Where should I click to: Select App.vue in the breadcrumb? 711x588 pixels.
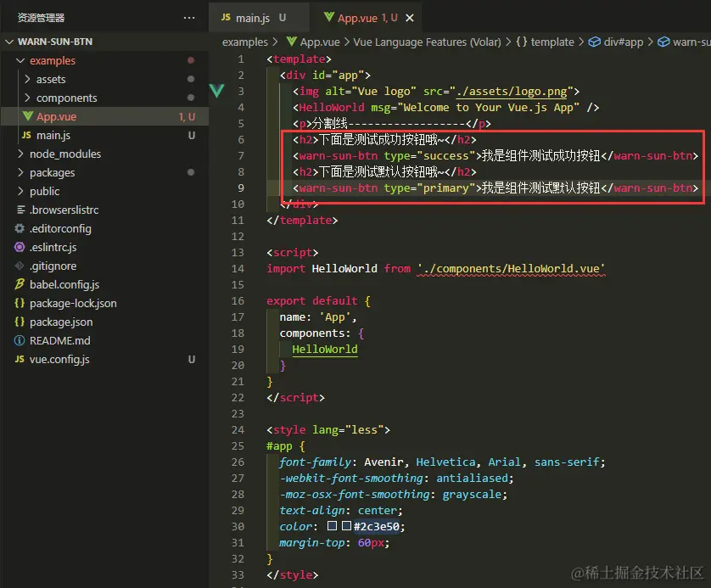pos(320,42)
